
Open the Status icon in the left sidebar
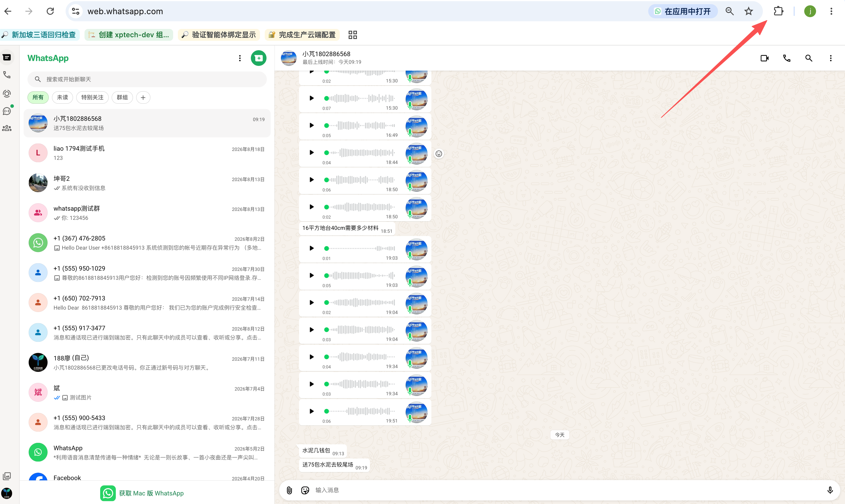click(x=7, y=93)
